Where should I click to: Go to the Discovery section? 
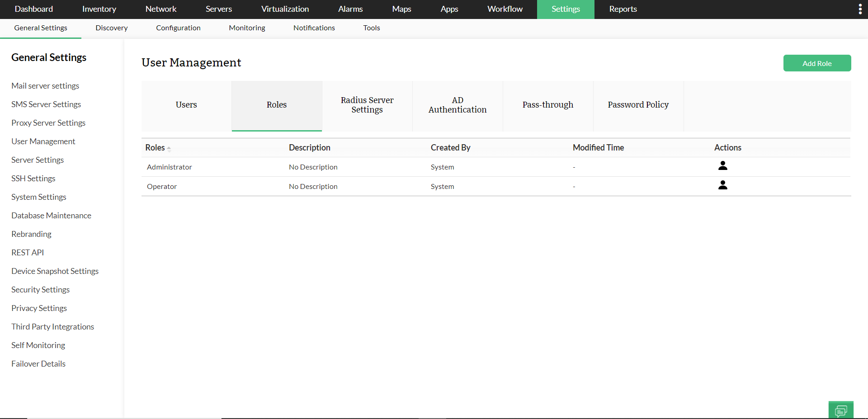pyautogui.click(x=111, y=28)
